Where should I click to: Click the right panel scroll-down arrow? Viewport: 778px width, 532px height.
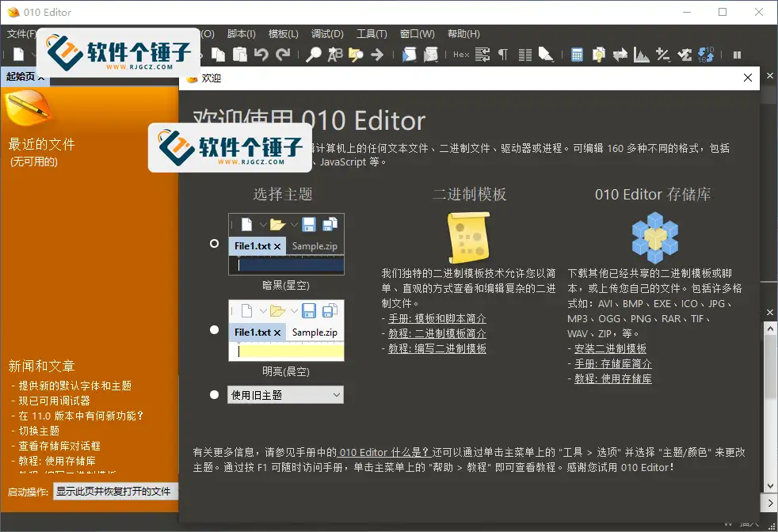coord(770,486)
